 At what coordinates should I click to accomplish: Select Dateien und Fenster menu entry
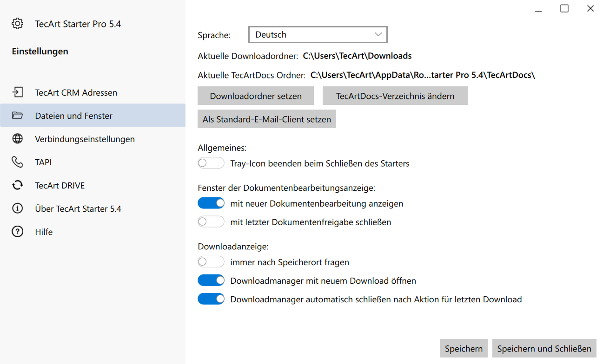click(x=93, y=116)
